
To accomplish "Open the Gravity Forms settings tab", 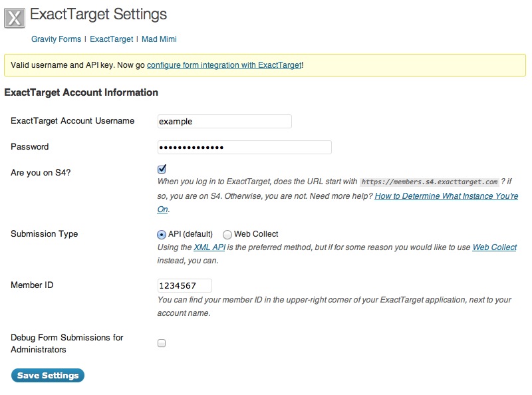I will [56, 39].
